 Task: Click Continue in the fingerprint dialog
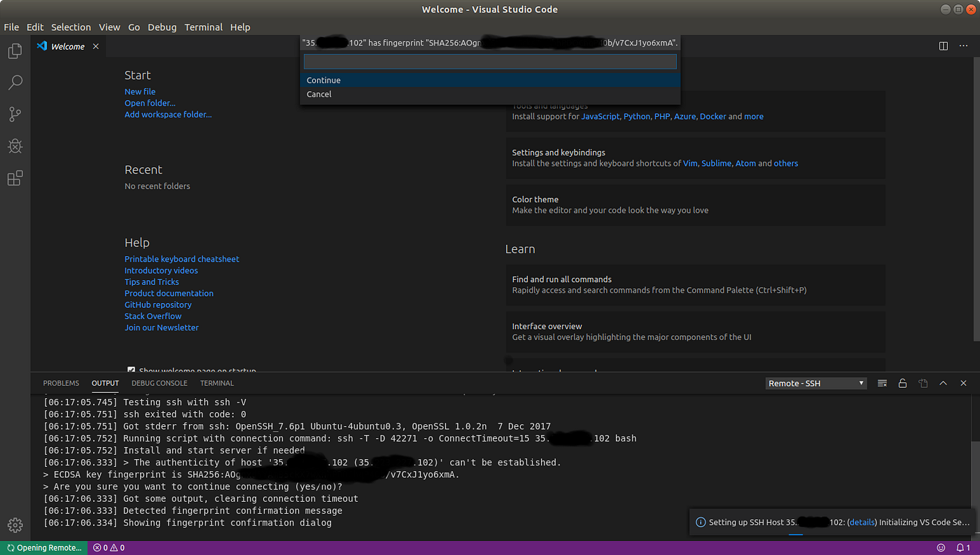323,80
